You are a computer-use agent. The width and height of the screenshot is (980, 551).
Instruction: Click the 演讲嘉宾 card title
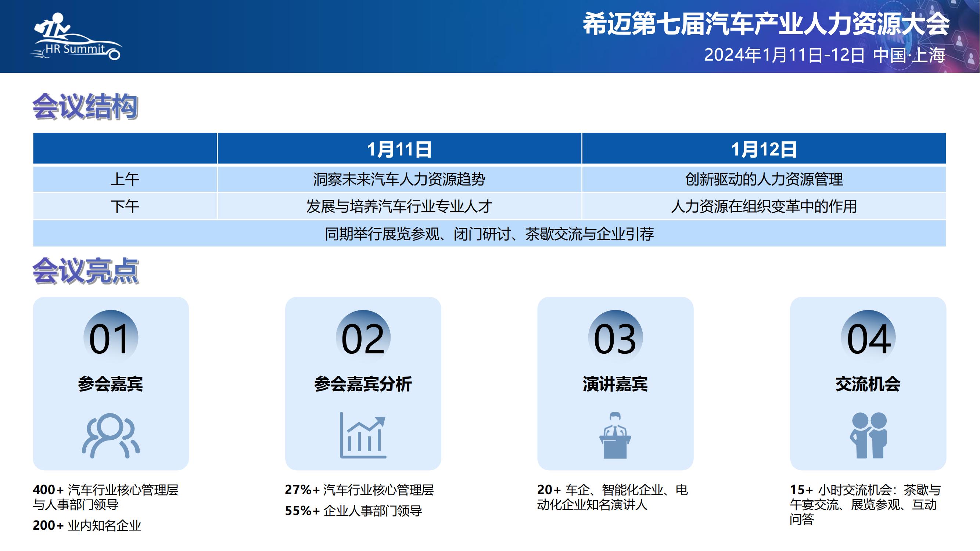pyautogui.click(x=615, y=384)
